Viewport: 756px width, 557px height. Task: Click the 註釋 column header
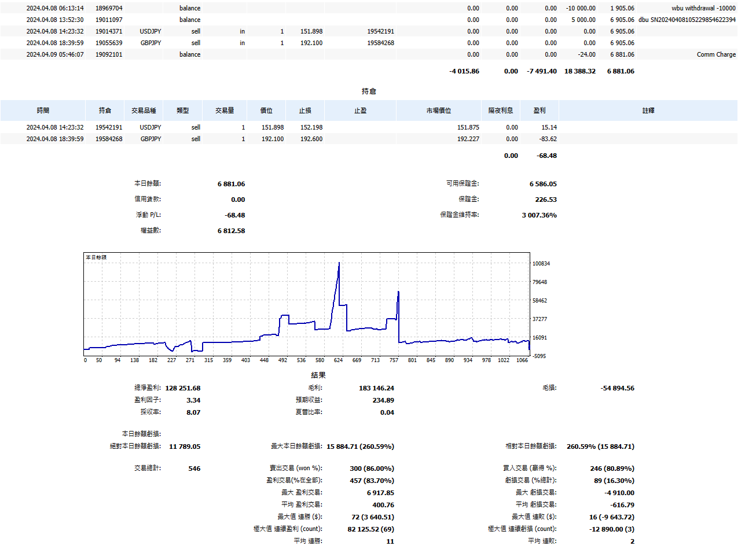pos(648,110)
